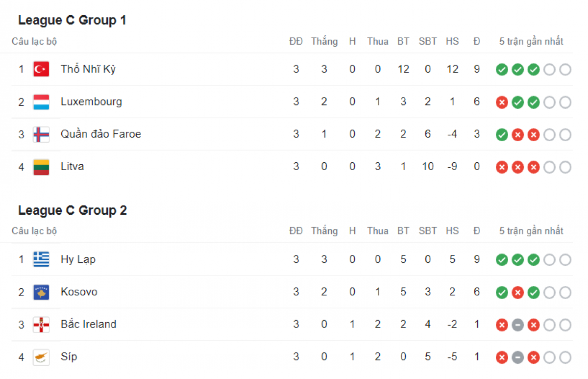Image resolution: width=588 pixels, height=379 pixels.
Task: Click the Lithuania flag icon
Action: pos(41,167)
